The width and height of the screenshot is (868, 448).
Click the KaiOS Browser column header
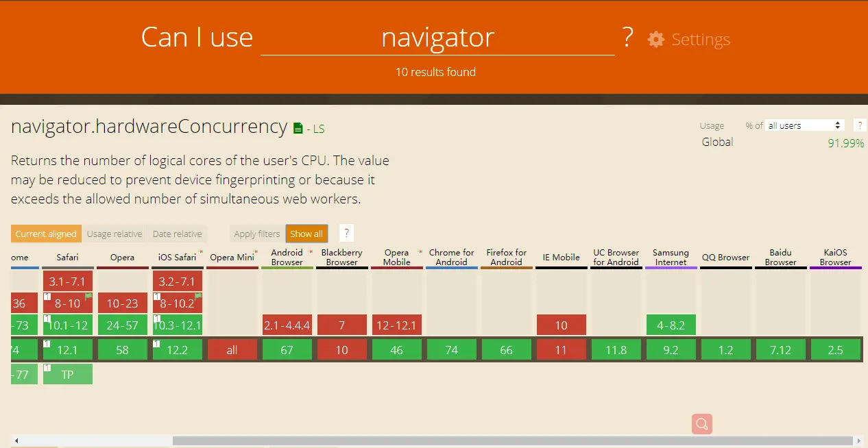[836, 258]
